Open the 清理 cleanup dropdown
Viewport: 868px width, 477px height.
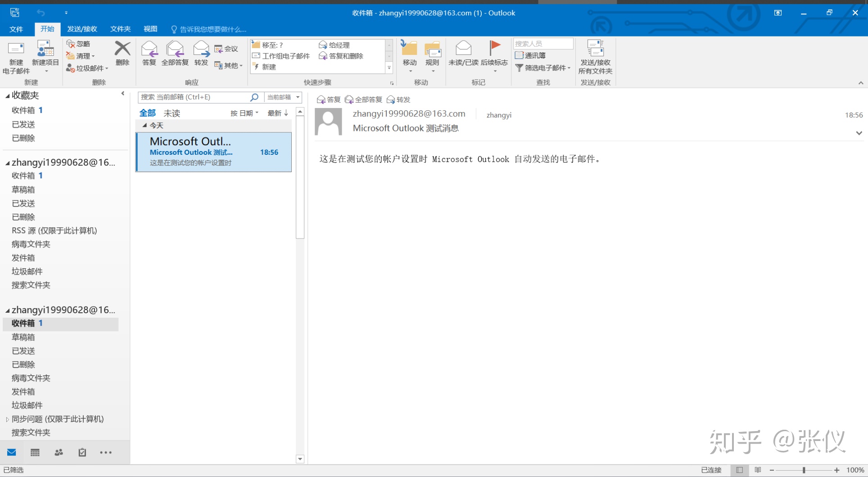(81, 56)
